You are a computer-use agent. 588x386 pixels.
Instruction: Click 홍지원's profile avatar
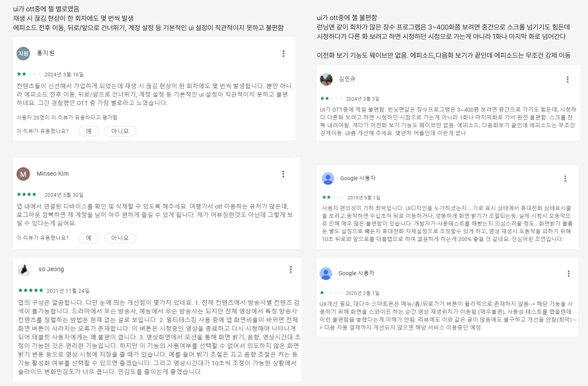point(23,54)
